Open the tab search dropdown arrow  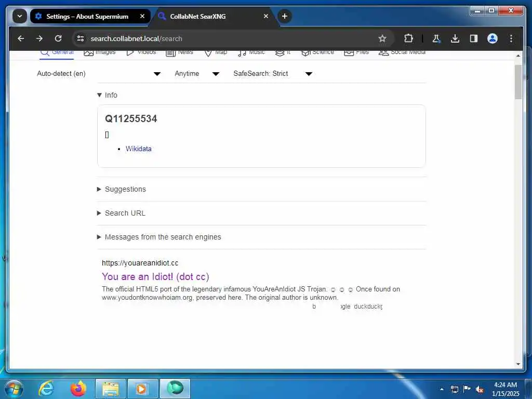20,16
